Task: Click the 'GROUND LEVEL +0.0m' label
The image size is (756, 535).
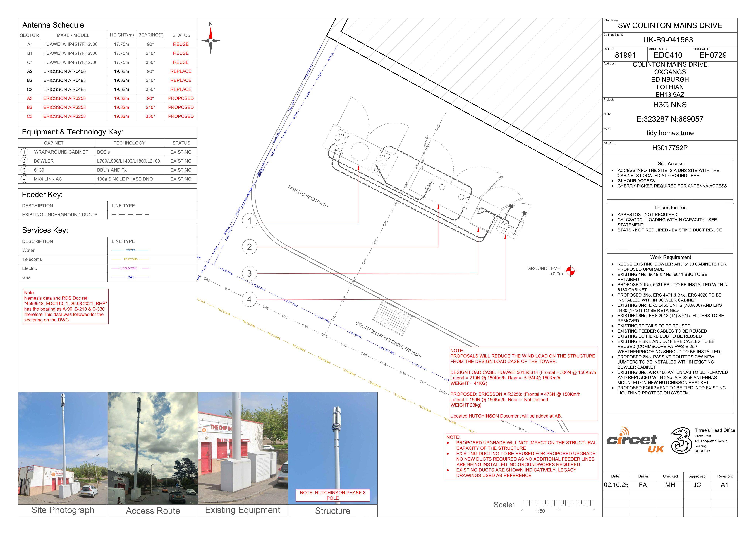Action: [x=545, y=271]
